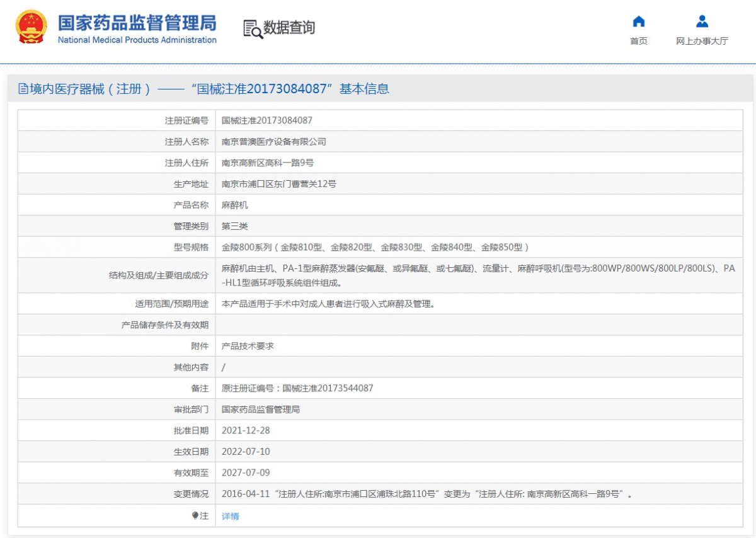This screenshot has width=756, height=538.
Task: Click the 数据查询 heading text
Action: click(x=289, y=28)
